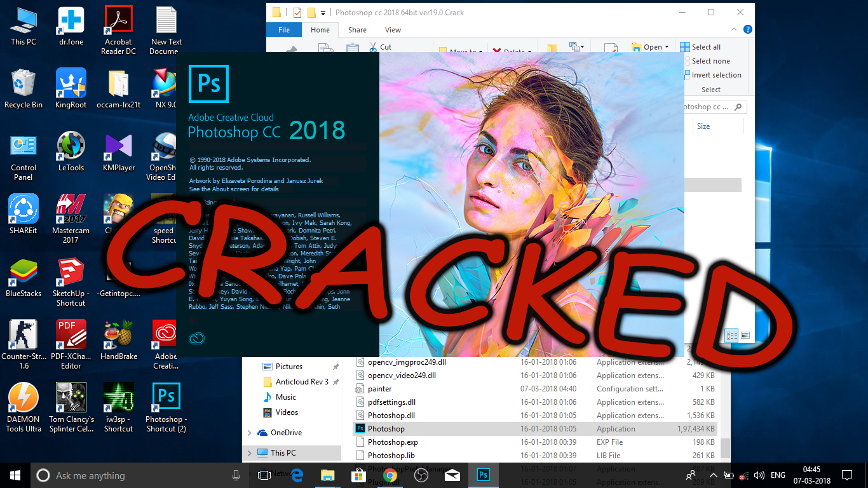Select Pictures in the navigation pane
This screenshot has height=488, width=868.
click(289, 367)
